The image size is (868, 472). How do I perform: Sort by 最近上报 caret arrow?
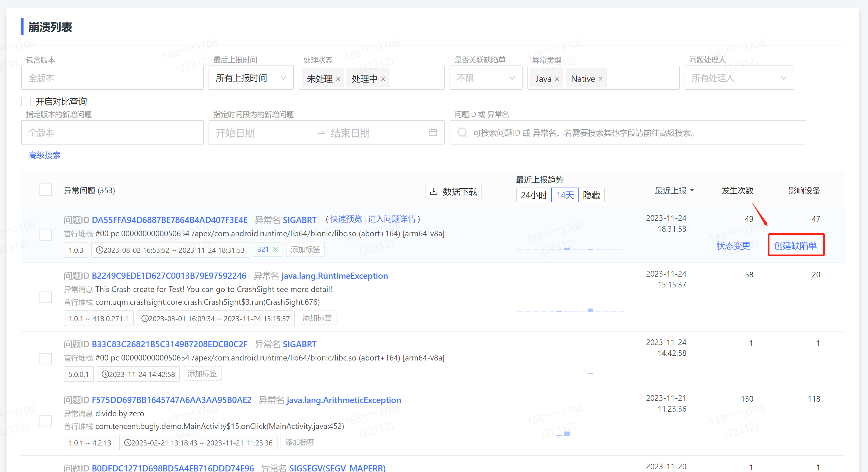(692, 190)
